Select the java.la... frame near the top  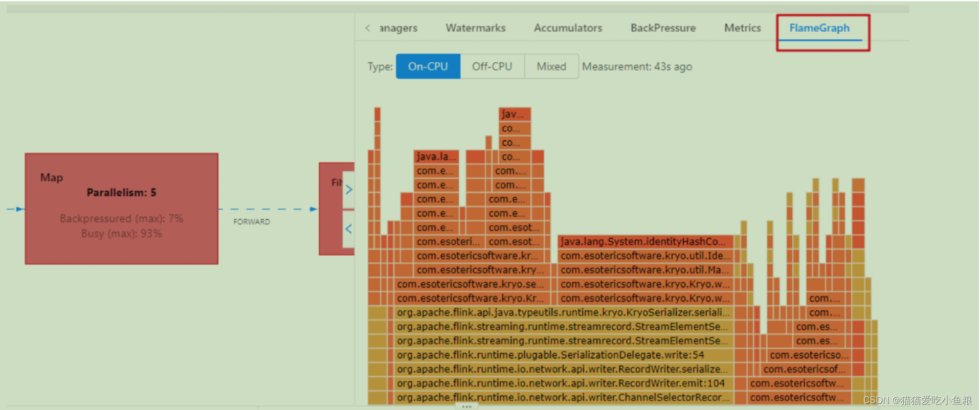436,156
